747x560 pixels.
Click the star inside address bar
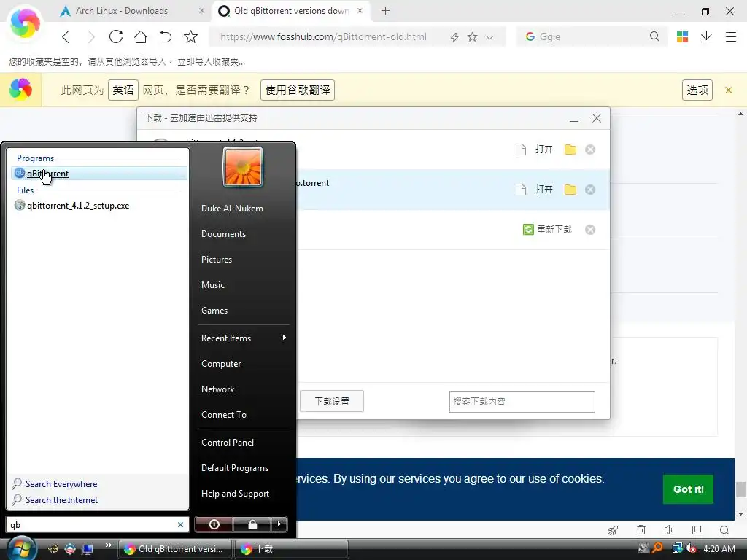tap(472, 36)
